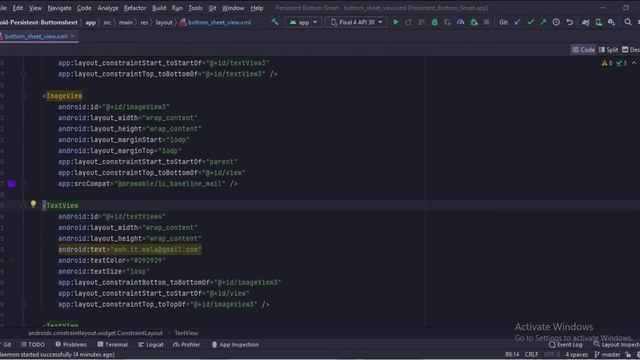Click Git push green arrow
The image size is (640, 360).
(543, 22)
